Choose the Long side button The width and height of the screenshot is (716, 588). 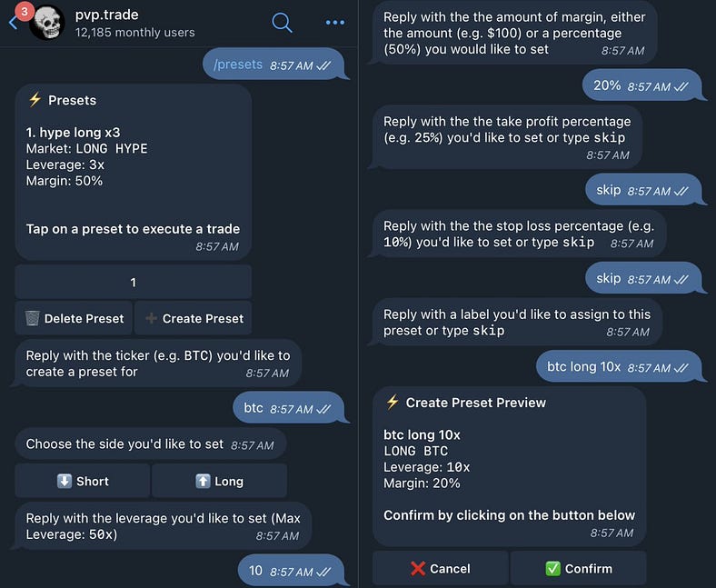coord(219,481)
